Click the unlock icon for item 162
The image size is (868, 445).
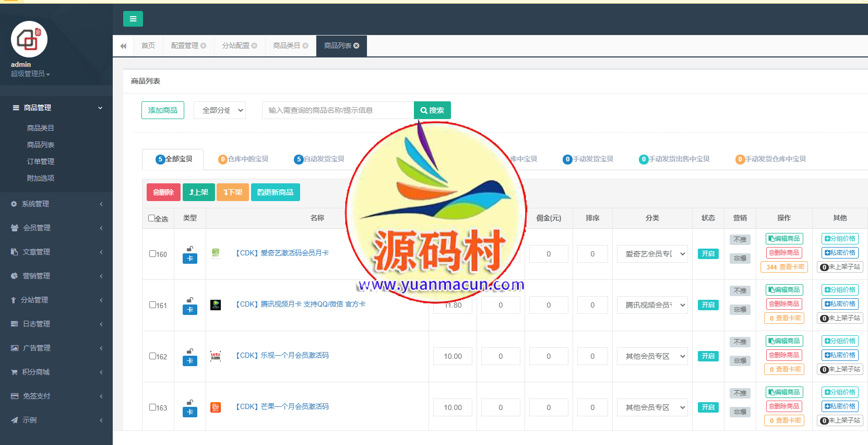tap(190, 351)
